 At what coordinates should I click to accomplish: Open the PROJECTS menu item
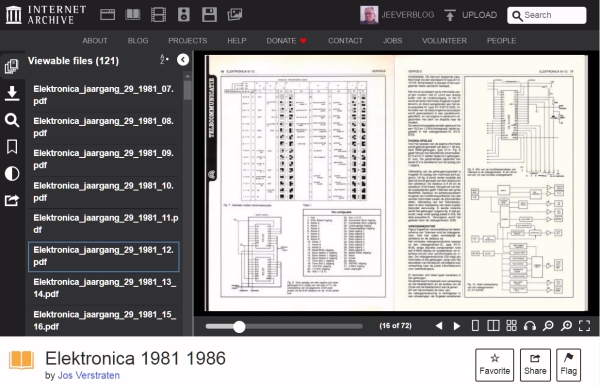(x=188, y=41)
